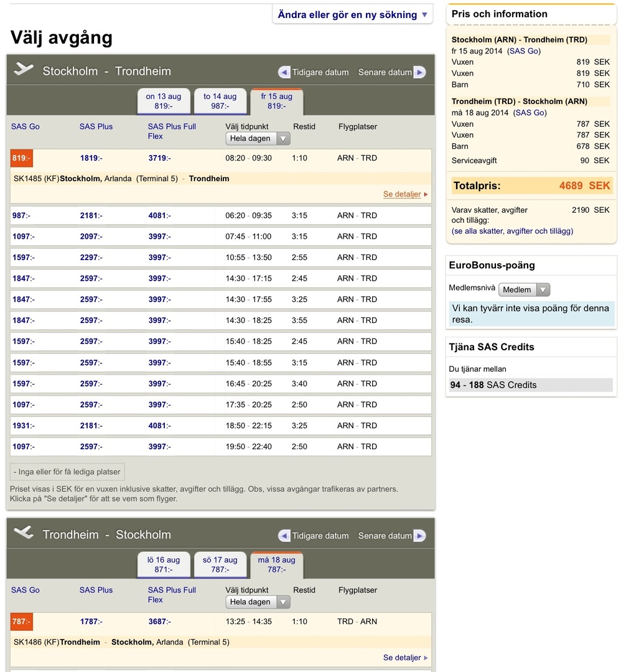Screen dimensions: 644x672
Task: Open outbound 'Hela dagen' time dropdown
Action: [x=258, y=139]
